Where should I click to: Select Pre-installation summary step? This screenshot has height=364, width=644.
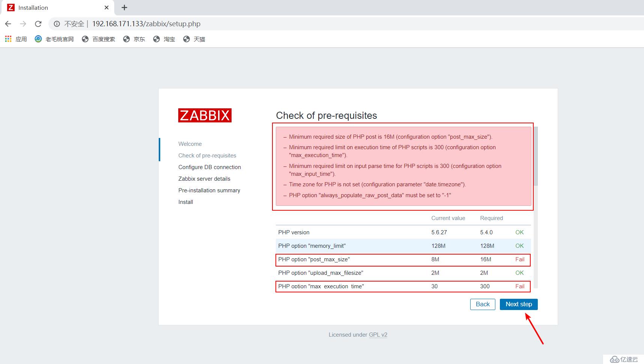coord(209,190)
